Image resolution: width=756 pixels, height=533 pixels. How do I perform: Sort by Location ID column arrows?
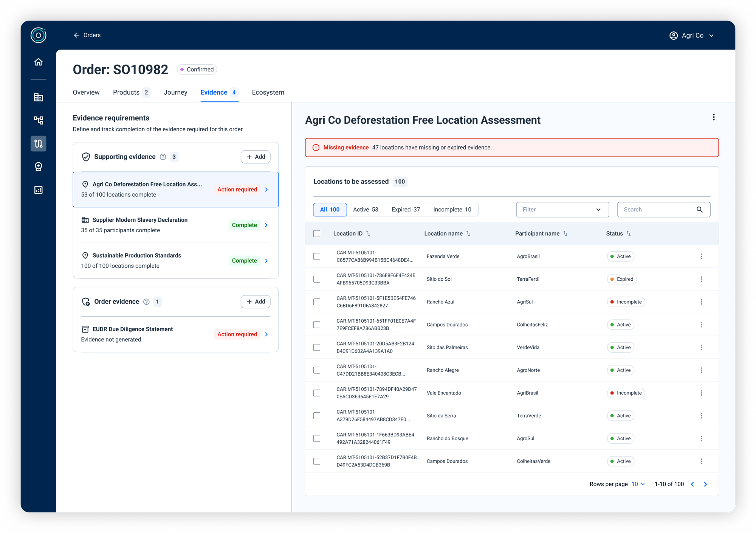click(x=368, y=233)
